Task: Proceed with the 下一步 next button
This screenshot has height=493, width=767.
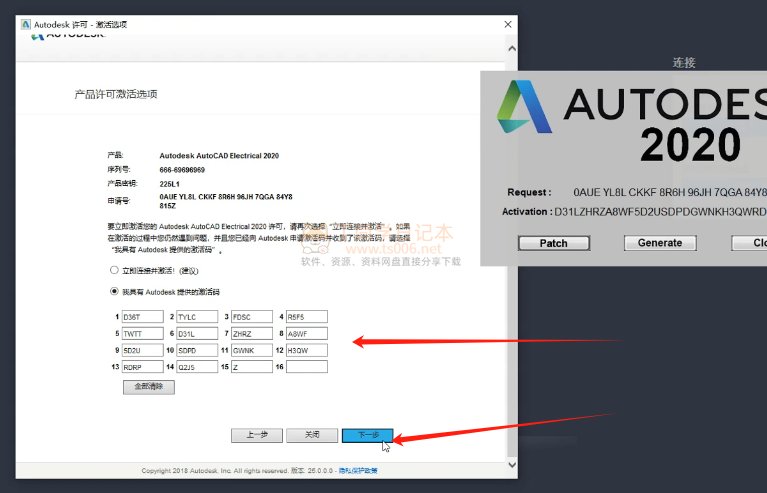Action: coord(367,435)
